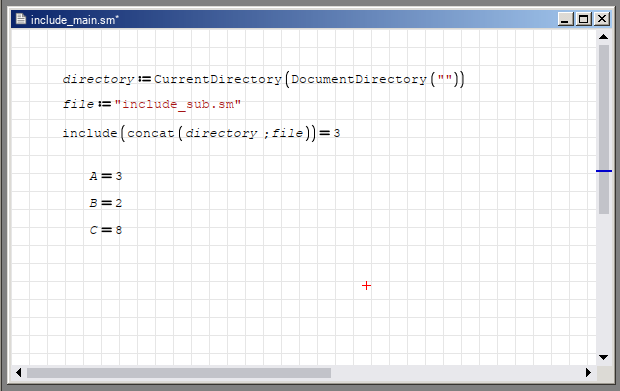Close the include_main.sm window

tap(602, 19)
